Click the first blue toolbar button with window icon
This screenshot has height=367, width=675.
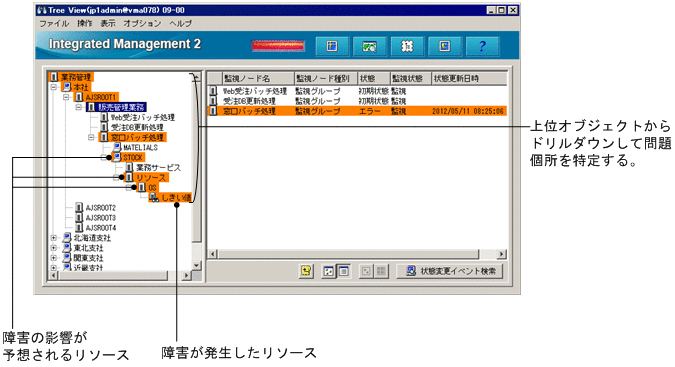point(332,46)
